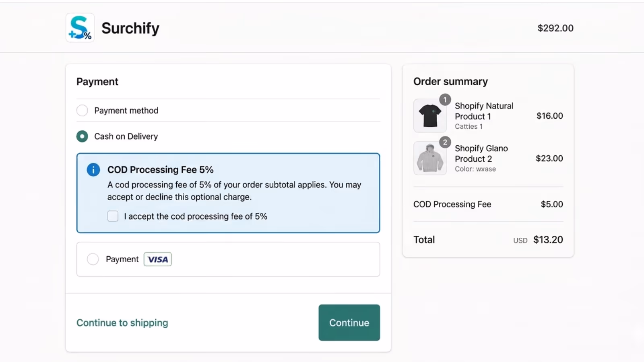This screenshot has height=362, width=644.
Task: Click the COD Processing Fee summary label
Action: [452, 204]
